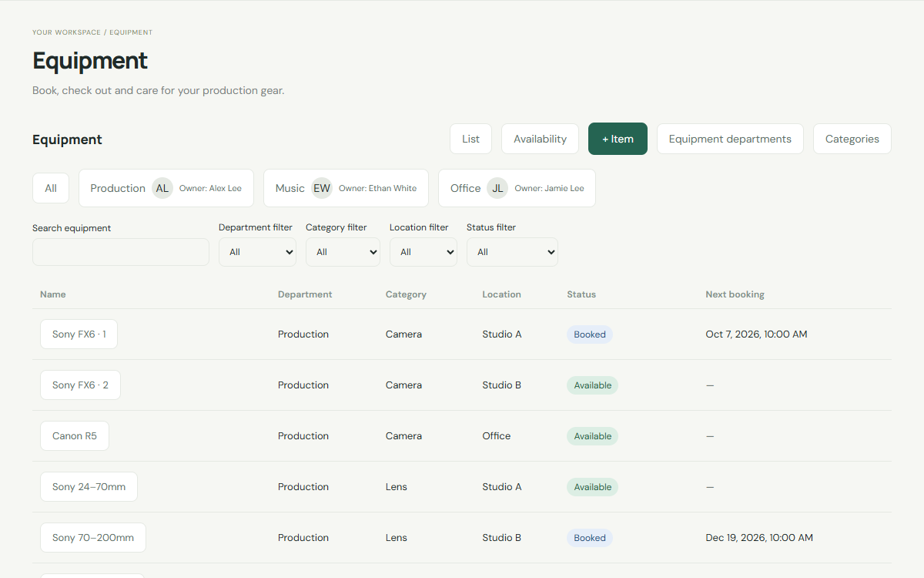The height and width of the screenshot is (578, 924).
Task: Switch to the Availability view
Action: [x=540, y=139]
